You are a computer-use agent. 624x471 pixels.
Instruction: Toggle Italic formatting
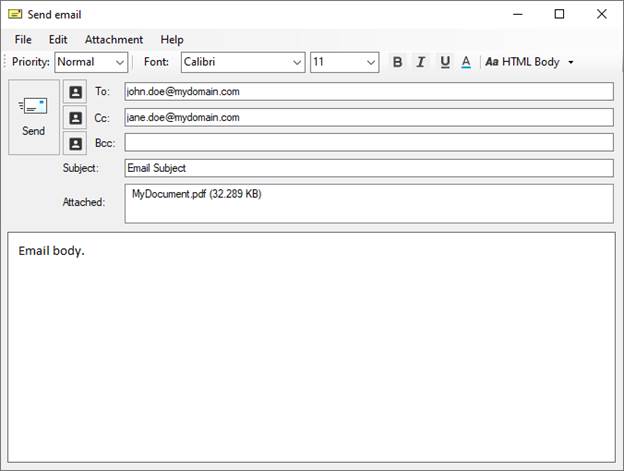[420, 62]
